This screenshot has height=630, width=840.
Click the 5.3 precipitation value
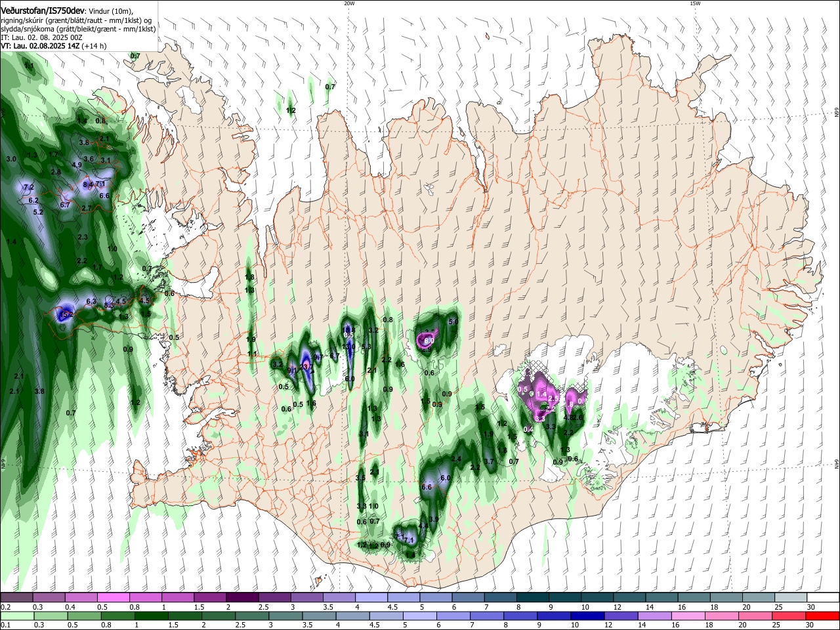pos(366,346)
